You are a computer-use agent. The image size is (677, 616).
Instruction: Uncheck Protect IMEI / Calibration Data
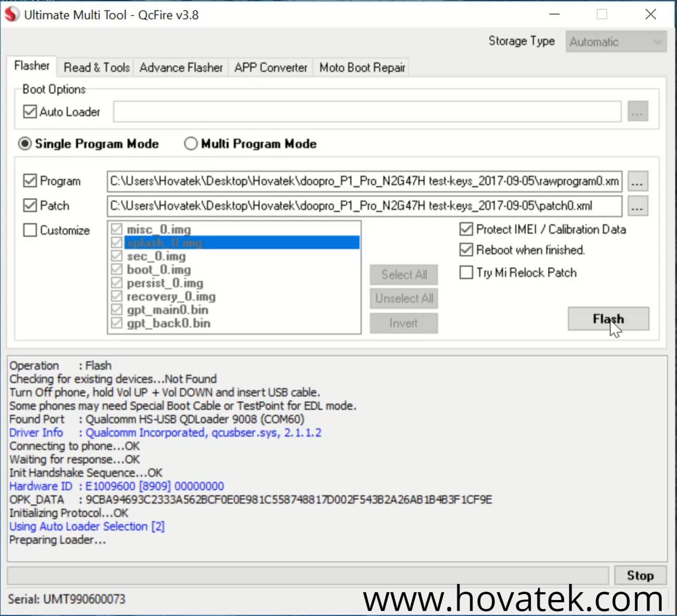pyautogui.click(x=466, y=229)
